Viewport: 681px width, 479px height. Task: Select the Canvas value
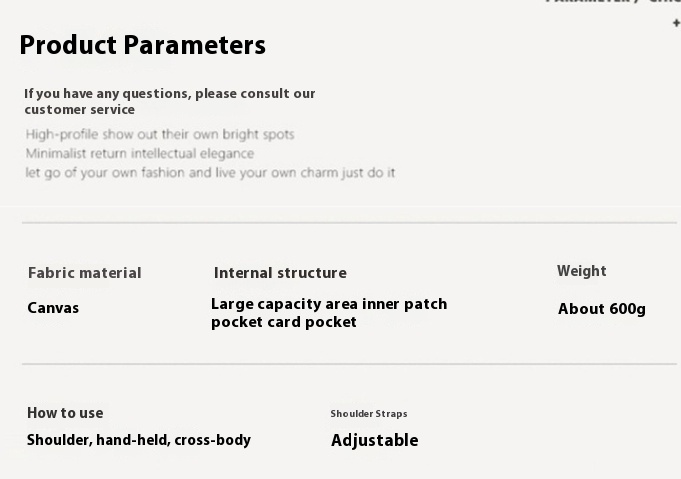tap(53, 308)
